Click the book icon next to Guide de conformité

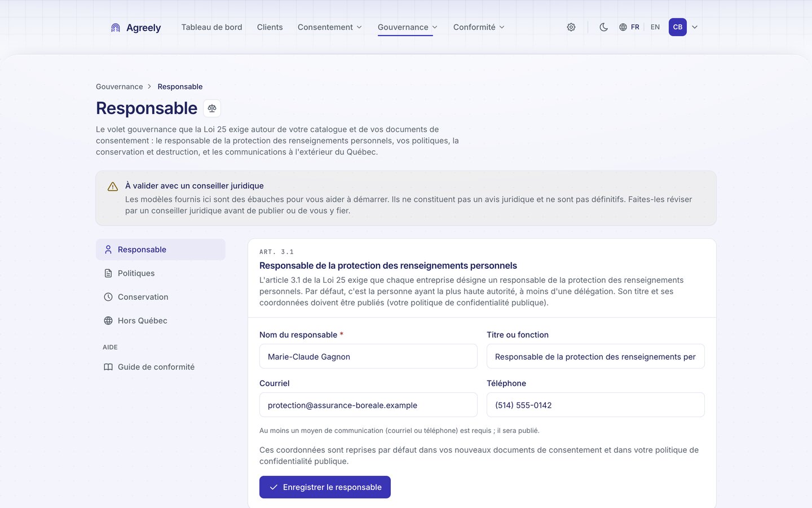[108, 367]
